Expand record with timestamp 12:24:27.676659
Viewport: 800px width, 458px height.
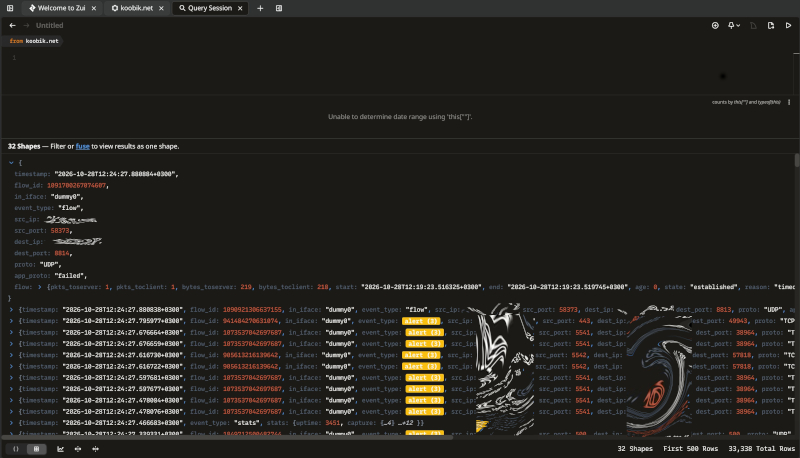pyautogui.click(x=11, y=344)
